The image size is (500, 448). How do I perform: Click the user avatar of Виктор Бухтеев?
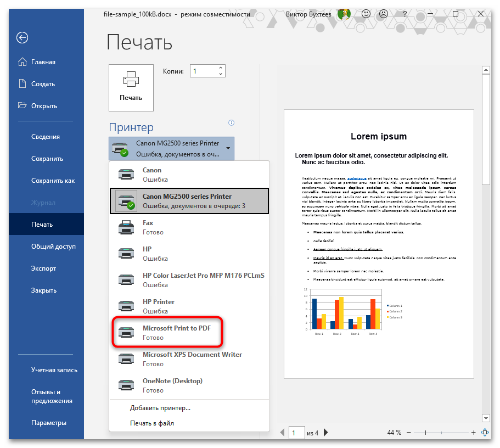(344, 14)
